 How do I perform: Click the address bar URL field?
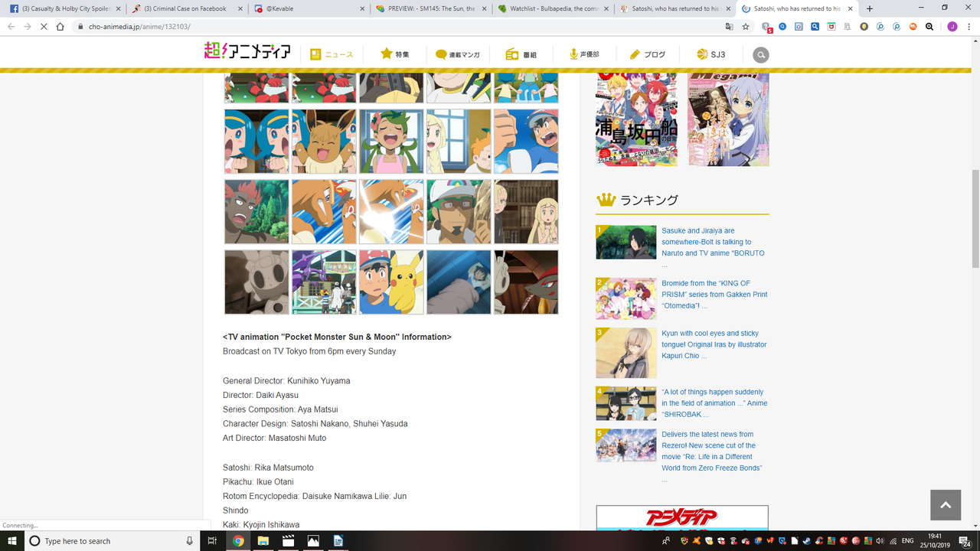[398, 26]
